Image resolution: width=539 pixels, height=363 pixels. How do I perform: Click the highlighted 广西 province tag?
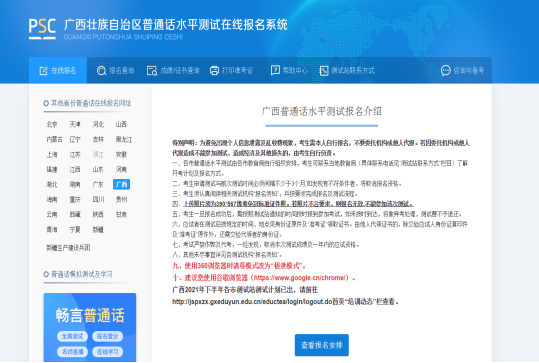(121, 185)
